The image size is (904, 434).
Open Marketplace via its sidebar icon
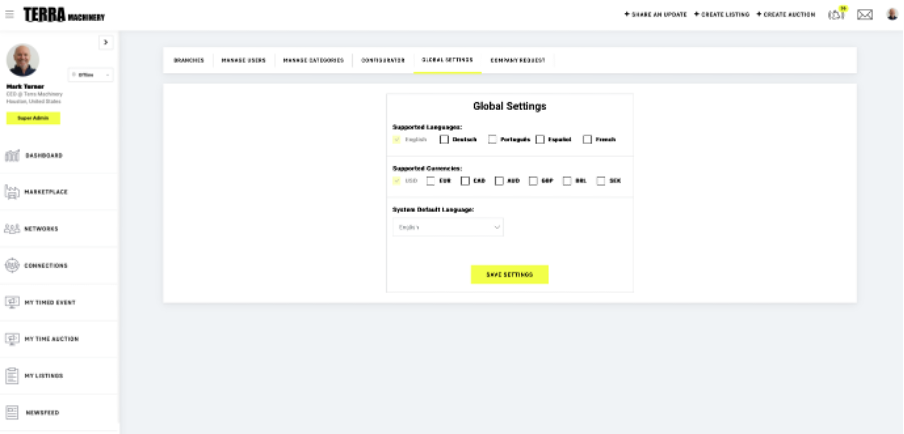click(13, 191)
